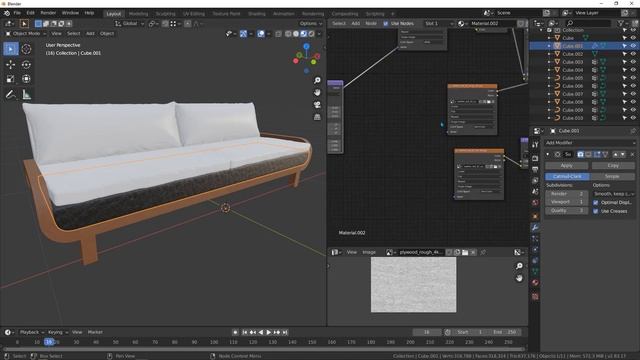Select Cube.004 in outliner
This screenshot has width=640, height=360.
pyautogui.click(x=573, y=70)
